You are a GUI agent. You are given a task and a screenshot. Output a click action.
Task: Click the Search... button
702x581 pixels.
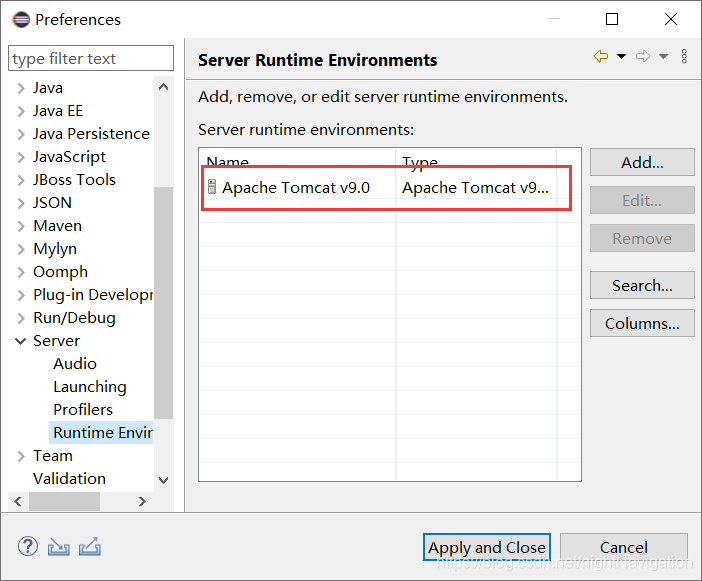642,285
